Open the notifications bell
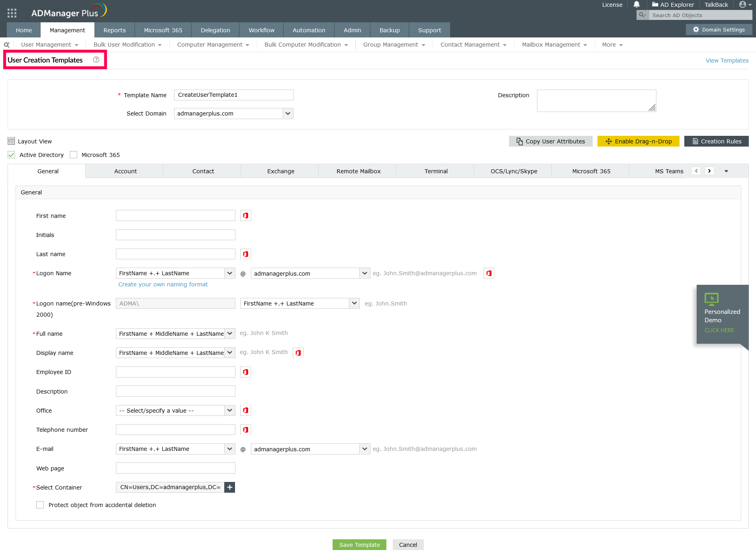Image resolution: width=756 pixels, height=560 pixels. (x=637, y=5)
